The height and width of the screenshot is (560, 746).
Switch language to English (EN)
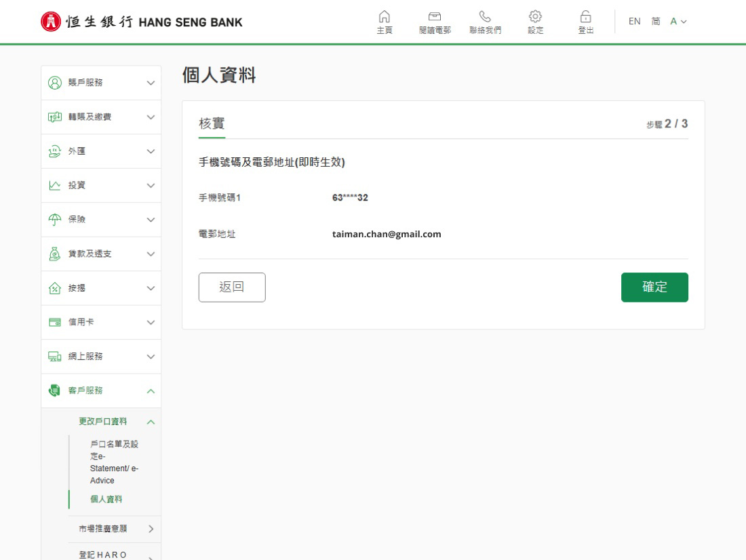point(634,22)
